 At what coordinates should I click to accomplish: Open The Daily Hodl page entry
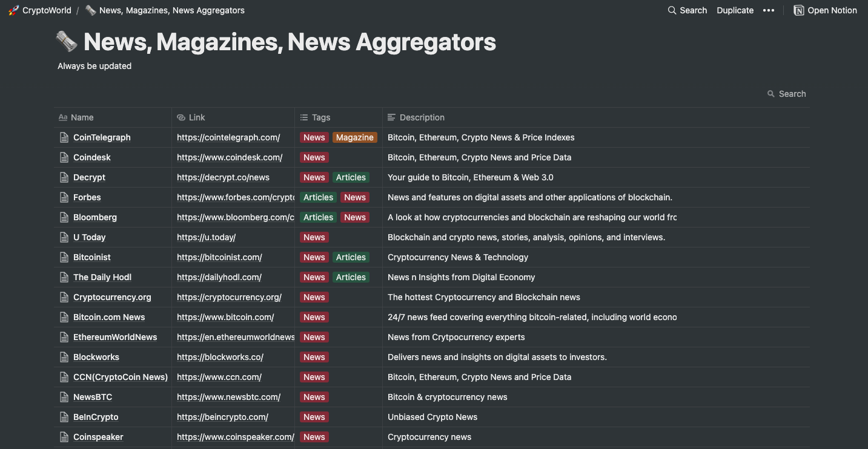pyautogui.click(x=102, y=277)
